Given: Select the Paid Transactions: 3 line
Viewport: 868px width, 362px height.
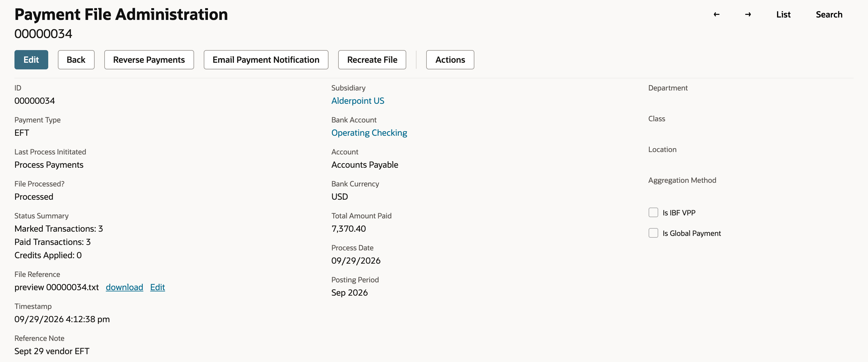Looking at the screenshot, I should [52, 242].
